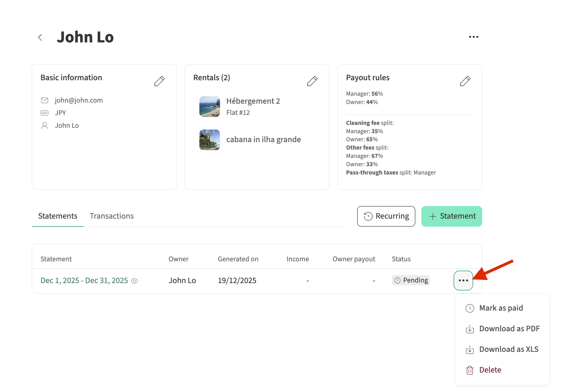Select Download as PDF menu option
Screen dimensions: 580x392
pyautogui.click(x=509, y=329)
